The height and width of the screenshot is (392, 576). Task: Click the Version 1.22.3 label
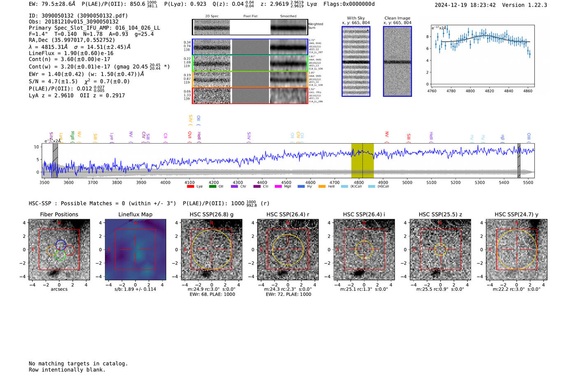point(525,5)
